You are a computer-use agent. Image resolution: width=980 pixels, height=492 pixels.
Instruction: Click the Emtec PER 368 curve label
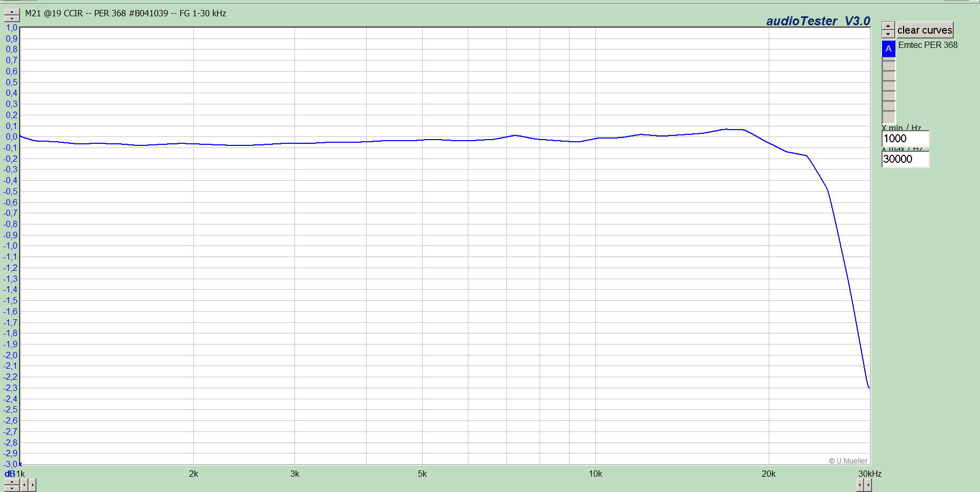click(x=928, y=45)
